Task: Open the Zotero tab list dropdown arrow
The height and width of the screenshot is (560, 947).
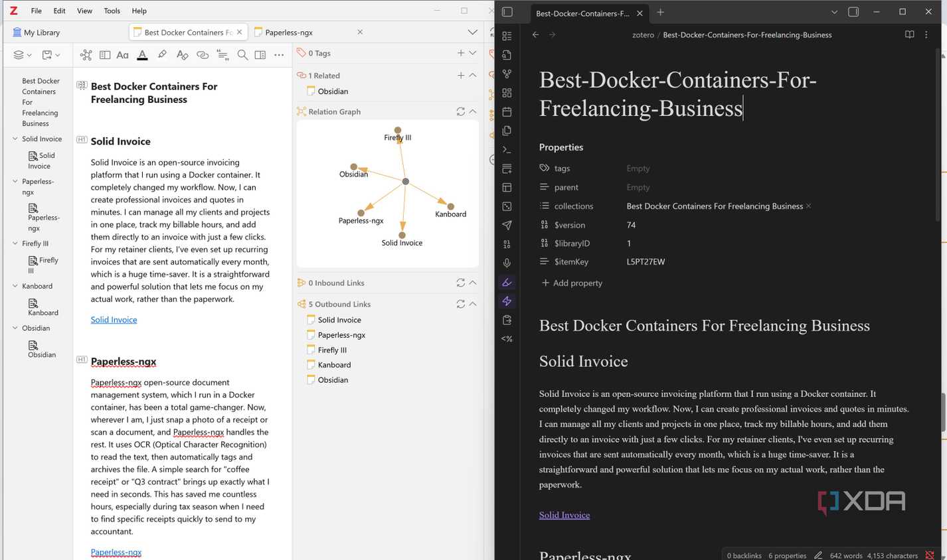Action: point(472,32)
